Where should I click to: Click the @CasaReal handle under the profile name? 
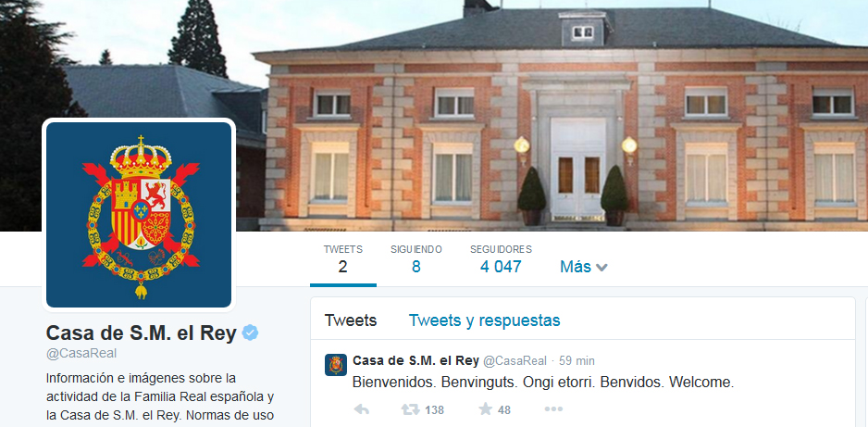[x=81, y=353]
